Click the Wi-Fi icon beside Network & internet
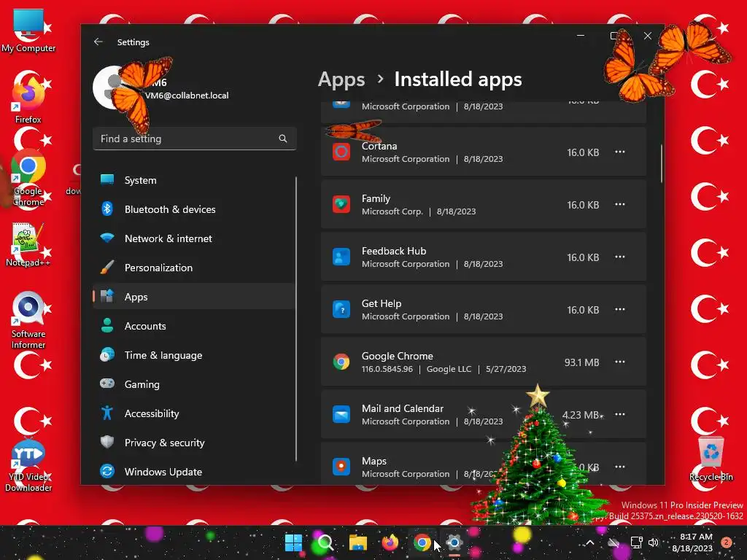 point(107,238)
